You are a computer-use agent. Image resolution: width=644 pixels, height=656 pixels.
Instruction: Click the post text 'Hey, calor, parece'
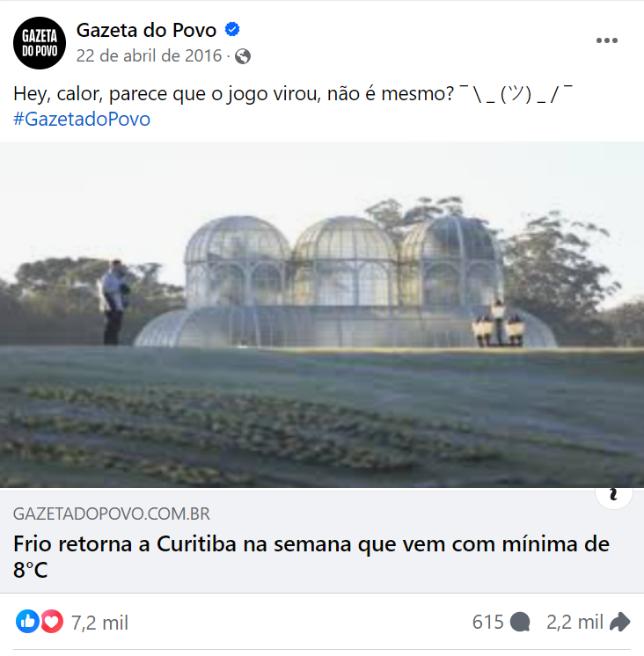[x=233, y=94]
